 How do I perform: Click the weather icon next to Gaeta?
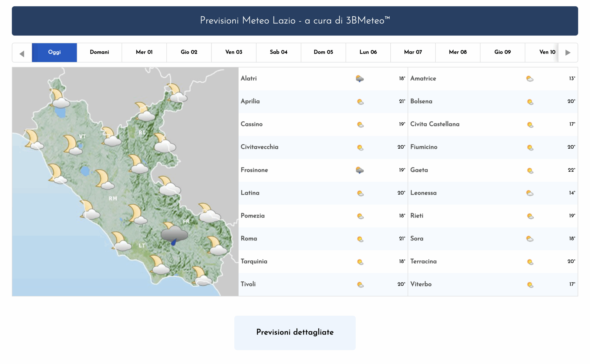tap(530, 170)
